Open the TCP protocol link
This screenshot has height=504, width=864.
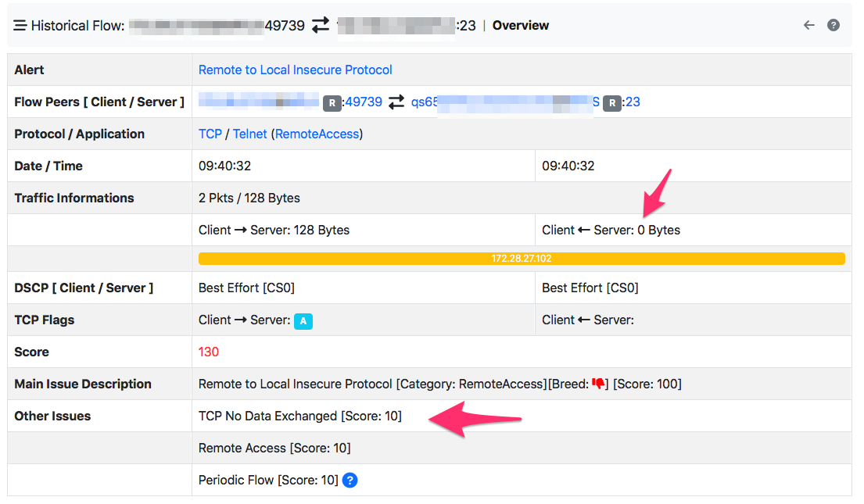click(210, 134)
